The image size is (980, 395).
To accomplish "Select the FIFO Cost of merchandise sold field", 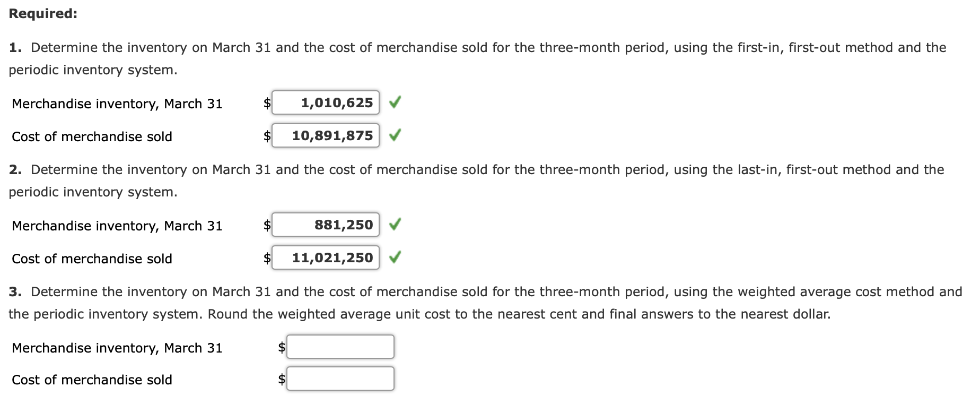I will click(x=326, y=135).
